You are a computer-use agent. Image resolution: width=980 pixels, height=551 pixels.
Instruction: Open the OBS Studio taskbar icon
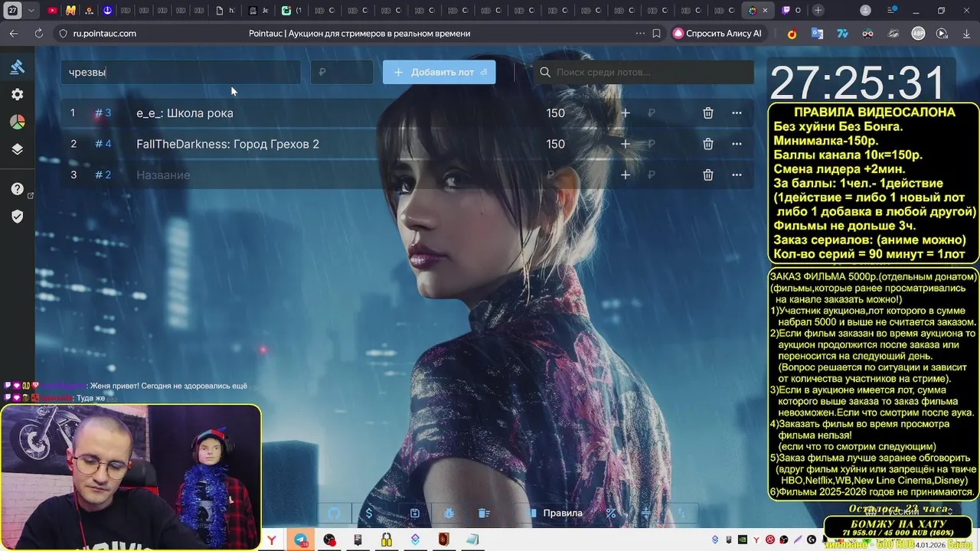(329, 540)
